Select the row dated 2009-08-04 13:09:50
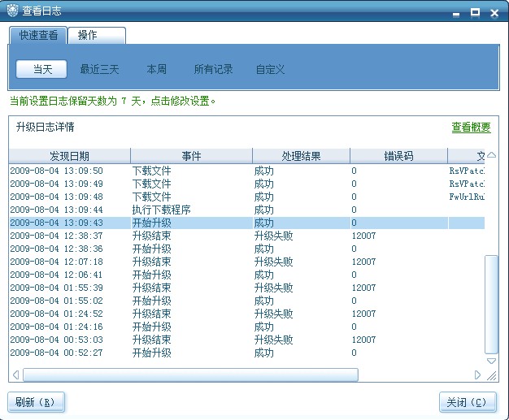This screenshot has height=420, width=509. [x=246, y=171]
